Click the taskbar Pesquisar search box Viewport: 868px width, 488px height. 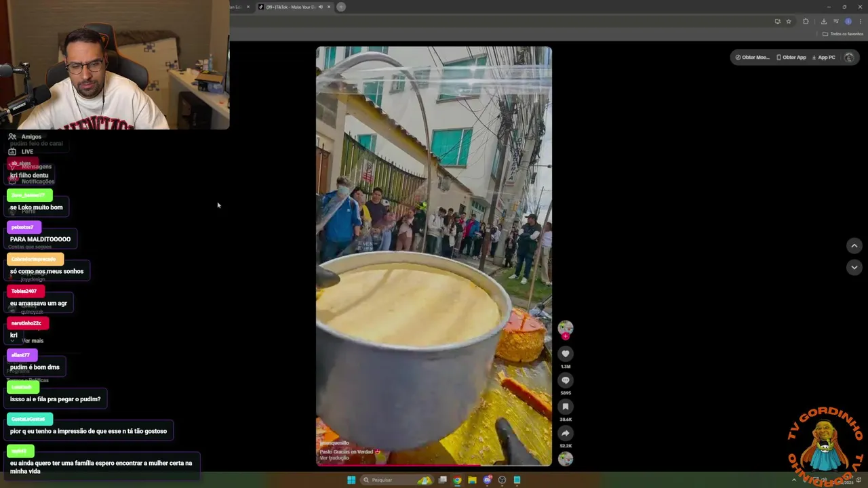click(396, 480)
